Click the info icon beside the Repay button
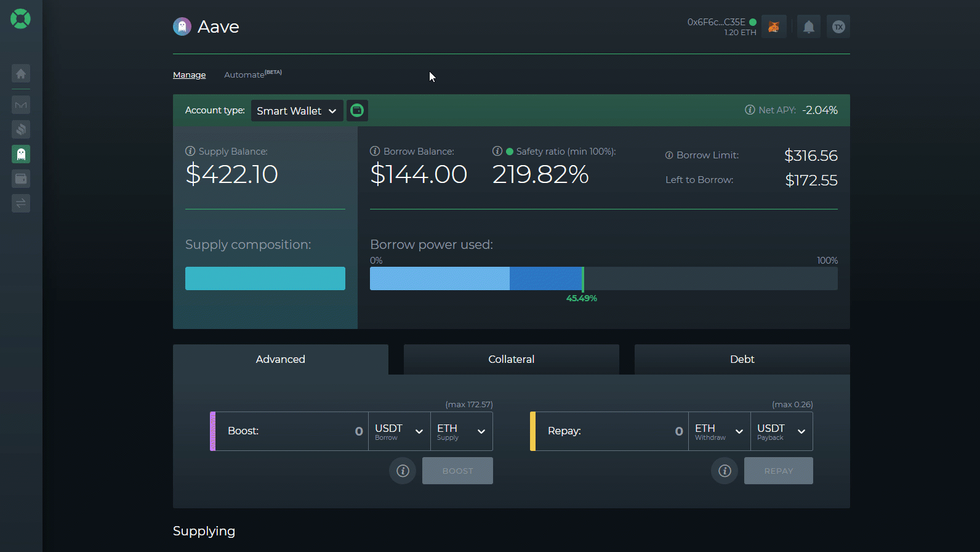The image size is (980, 552). [725, 471]
